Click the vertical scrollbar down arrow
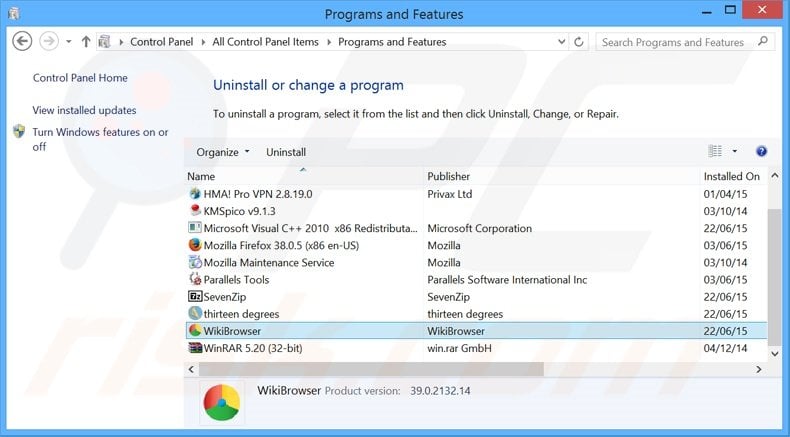 (775, 354)
